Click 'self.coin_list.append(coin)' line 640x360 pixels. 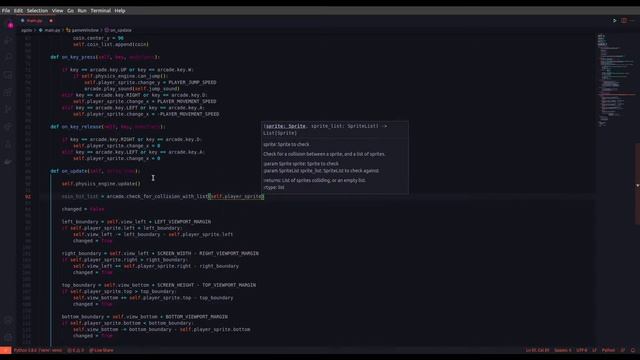click(x=111, y=44)
